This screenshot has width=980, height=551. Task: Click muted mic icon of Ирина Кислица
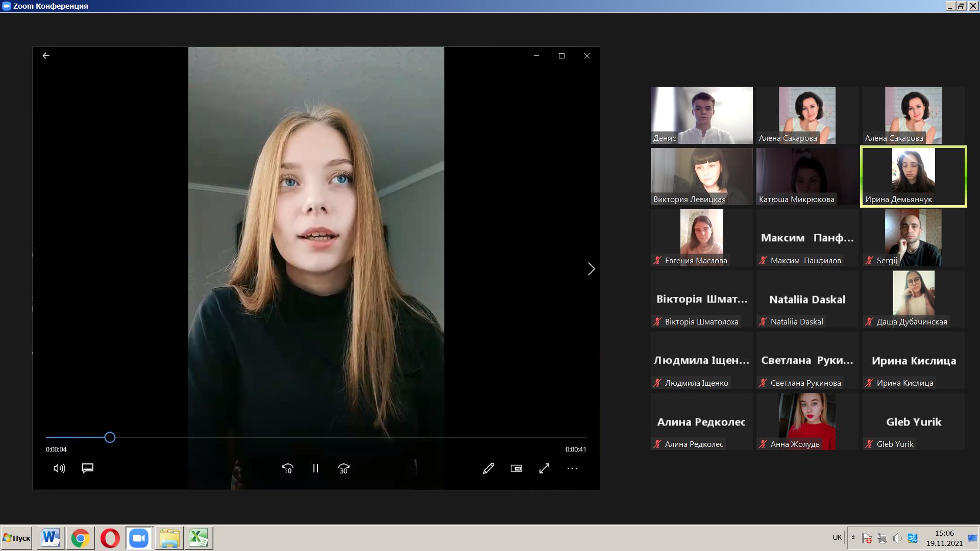click(869, 383)
